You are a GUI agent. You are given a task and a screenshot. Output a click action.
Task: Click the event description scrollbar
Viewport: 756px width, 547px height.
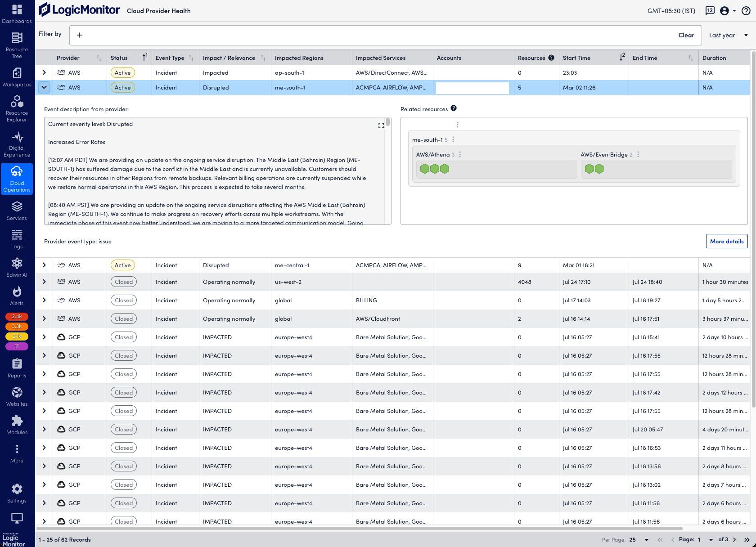coord(388,122)
